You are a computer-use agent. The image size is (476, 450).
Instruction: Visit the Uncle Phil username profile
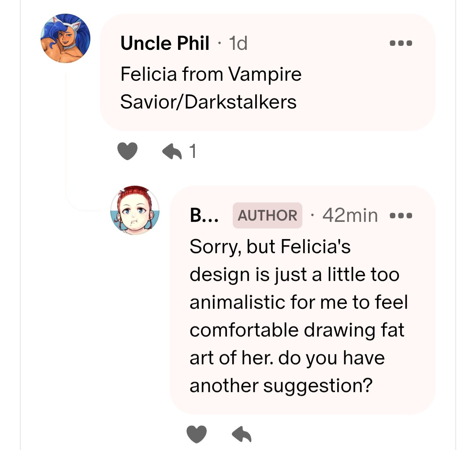point(164,43)
